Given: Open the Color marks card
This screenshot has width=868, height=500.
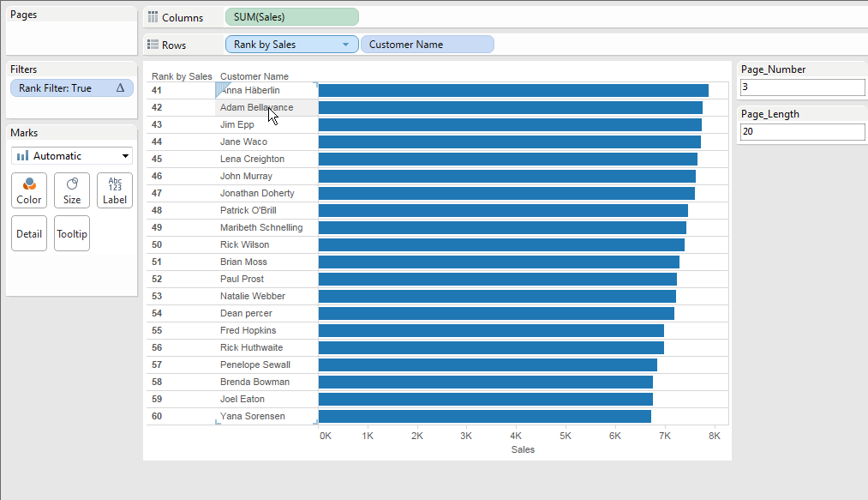Looking at the screenshot, I should 29,190.
